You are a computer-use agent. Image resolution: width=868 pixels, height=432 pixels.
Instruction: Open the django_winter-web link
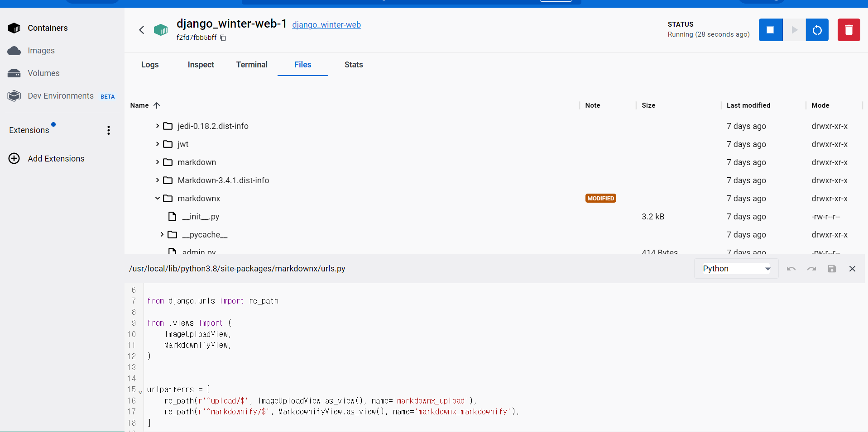click(326, 25)
